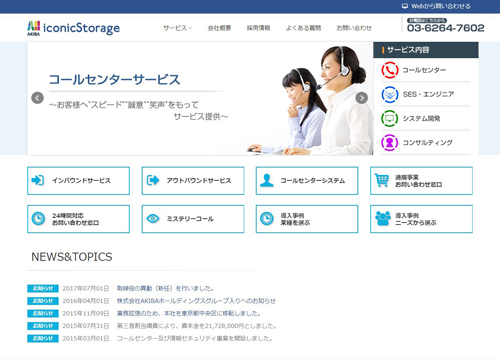
Task: Click the person icon of コールセンターシステム
Action: pos(267,180)
